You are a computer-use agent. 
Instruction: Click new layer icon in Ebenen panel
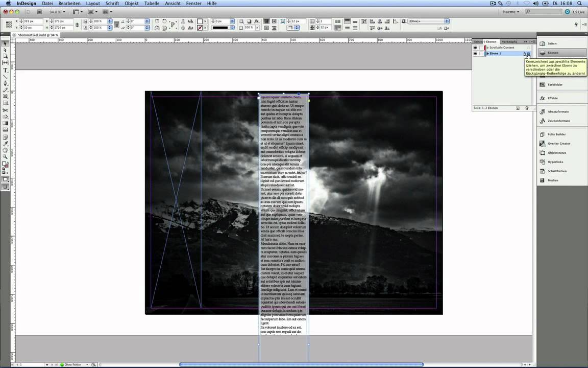coord(518,108)
